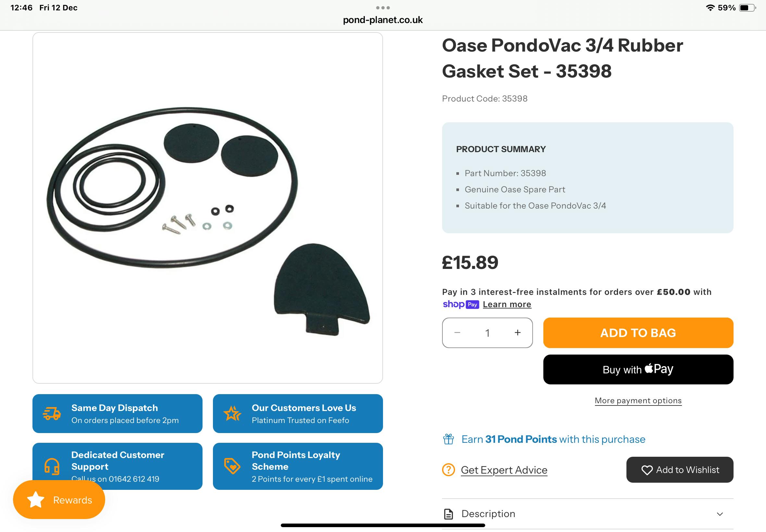Click the Description document icon
The width and height of the screenshot is (766, 532).
tap(449, 514)
